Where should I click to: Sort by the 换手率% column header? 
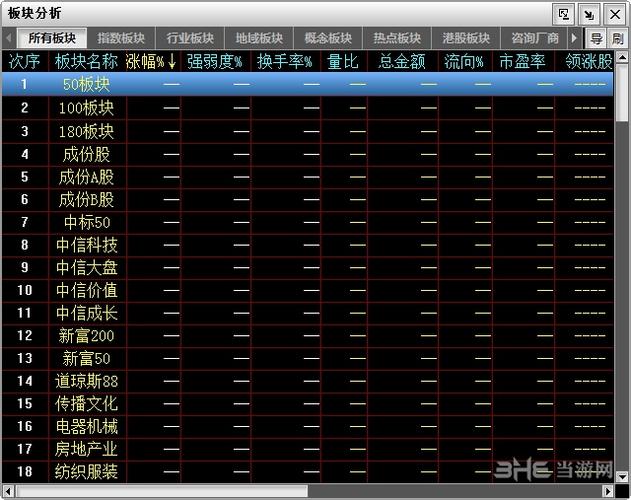point(285,61)
